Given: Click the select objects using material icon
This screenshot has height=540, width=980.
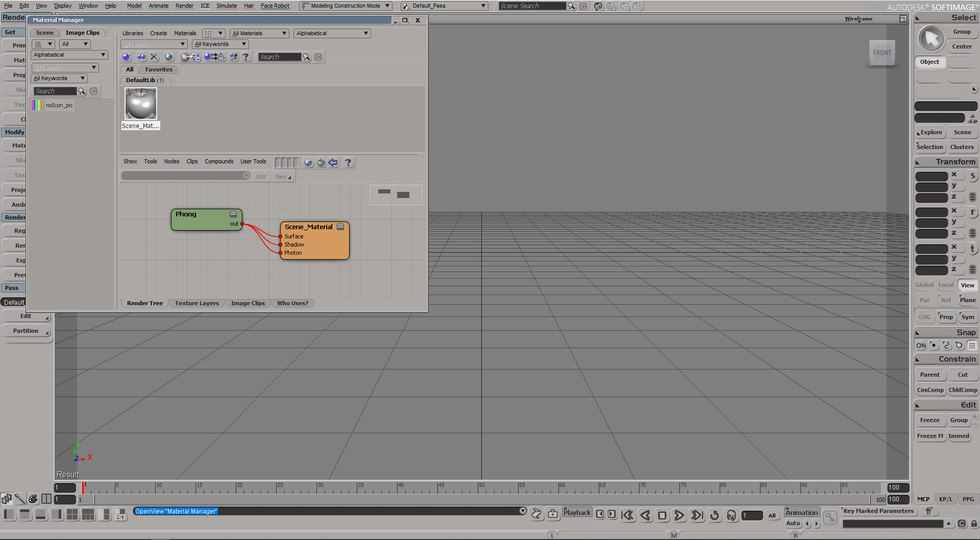Looking at the screenshot, I should click(x=190, y=57).
